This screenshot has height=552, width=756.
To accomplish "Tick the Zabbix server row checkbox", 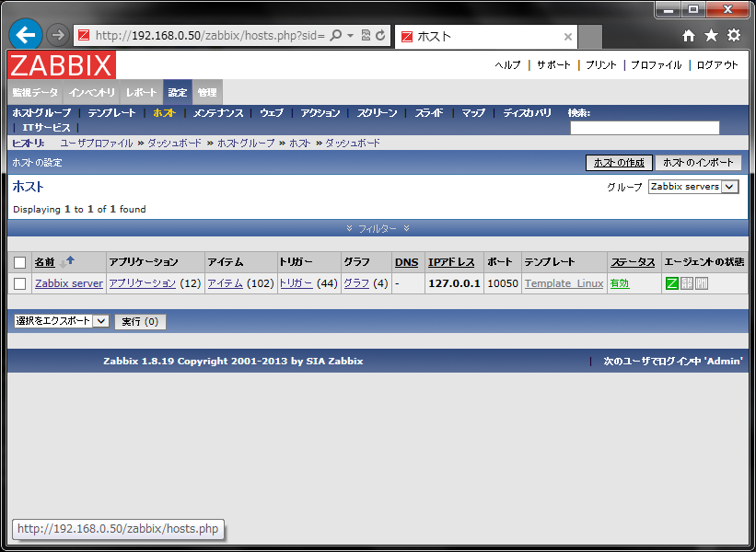I will [19, 283].
